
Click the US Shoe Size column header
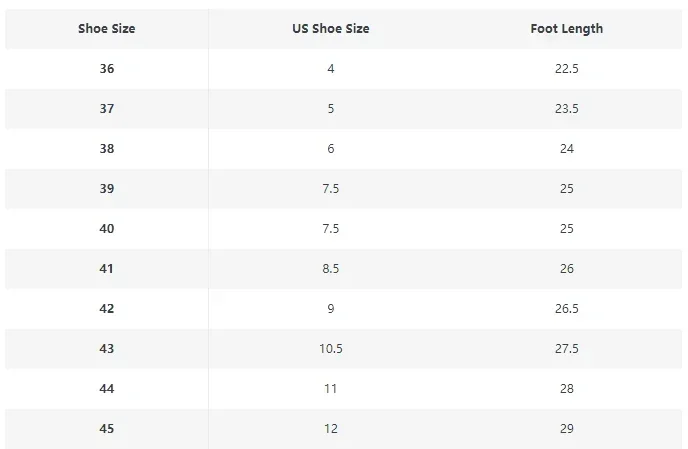(330, 29)
